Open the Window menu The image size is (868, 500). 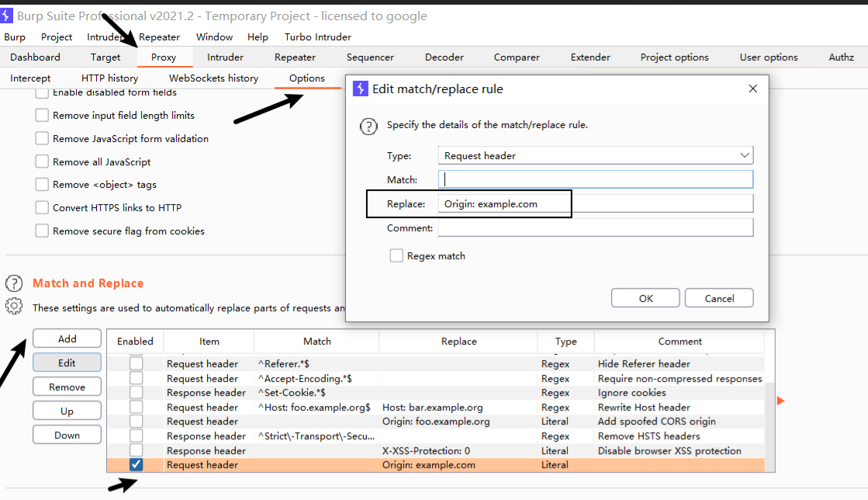point(214,37)
